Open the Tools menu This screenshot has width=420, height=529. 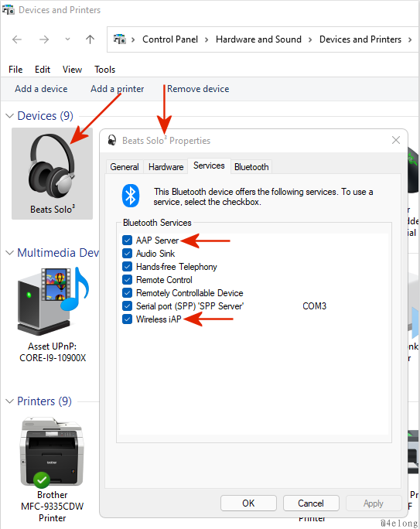[105, 70]
